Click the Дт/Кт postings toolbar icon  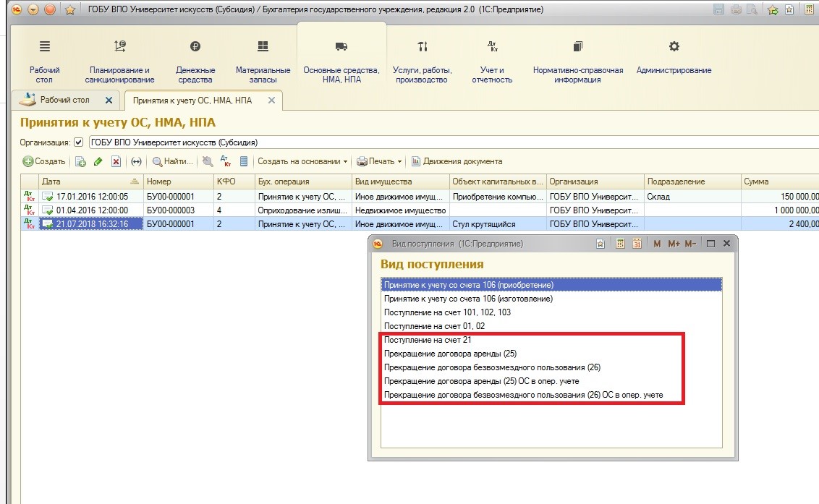[225, 161]
